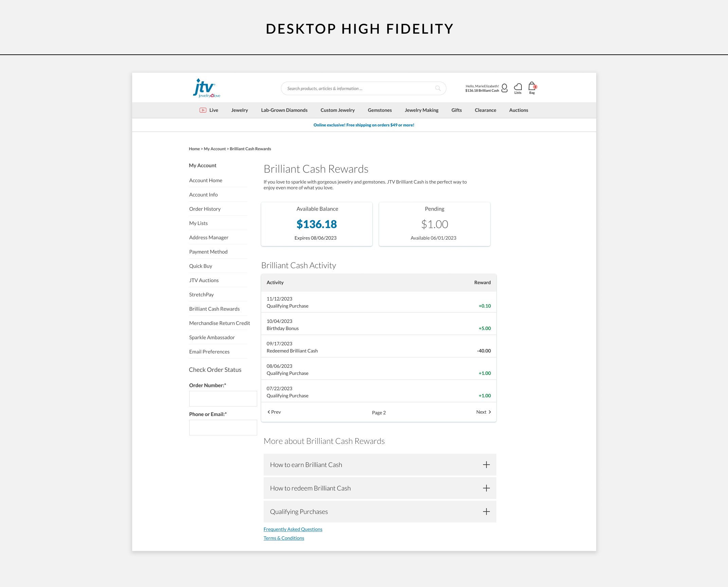Click the Redeemed Brilliant Cash row
Screen dimensions: 728x587
(378, 346)
